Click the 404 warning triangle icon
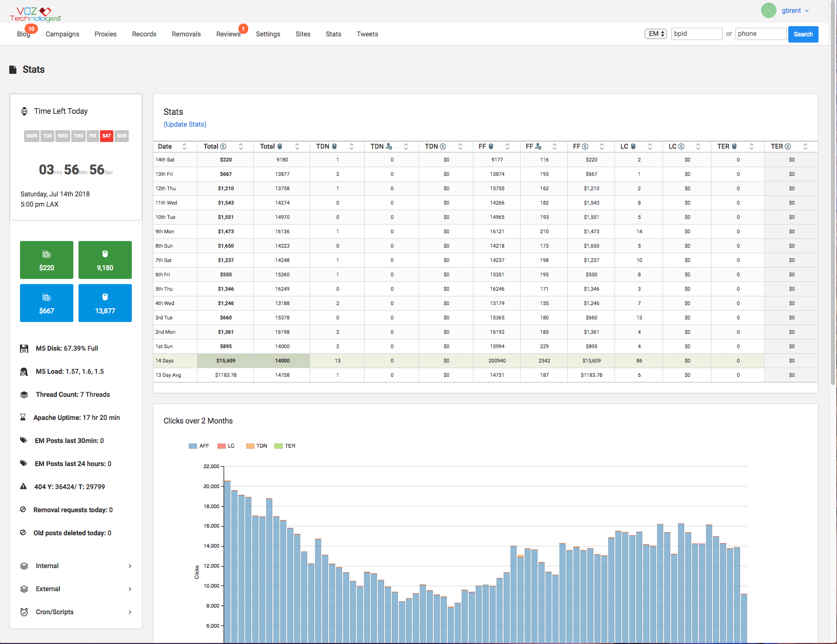Viewport: 837px width, 644px height. [x=23, y=487]
